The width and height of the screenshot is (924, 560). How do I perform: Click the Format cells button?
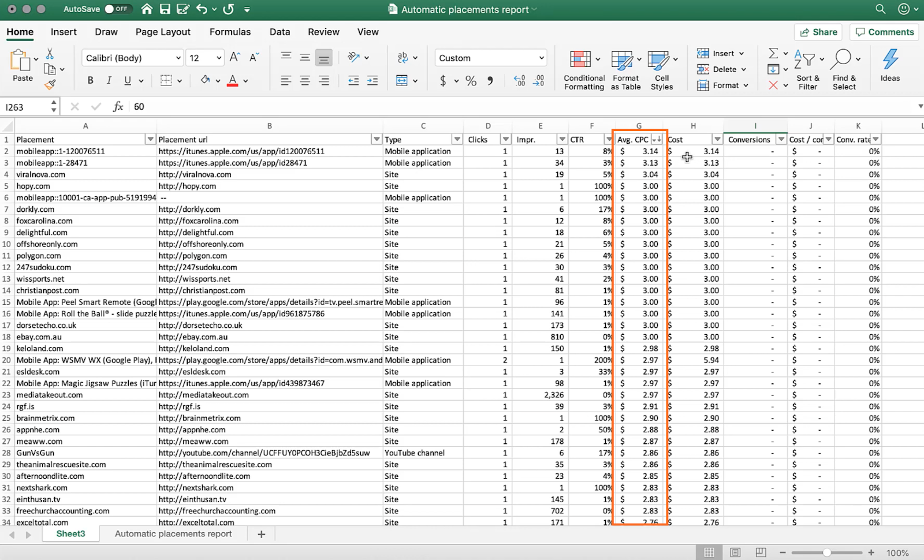click(x=722, y=85)
